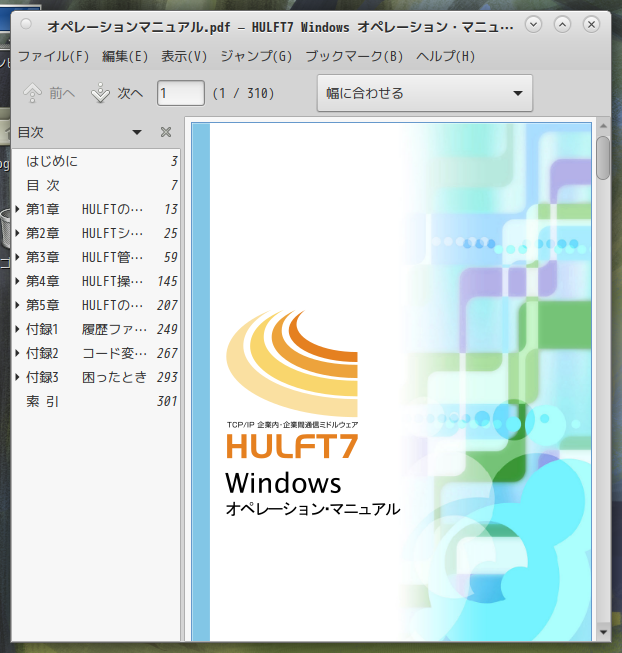
Task: Close the 目次 sidebar panel
Action: click(x=166, y=132)
